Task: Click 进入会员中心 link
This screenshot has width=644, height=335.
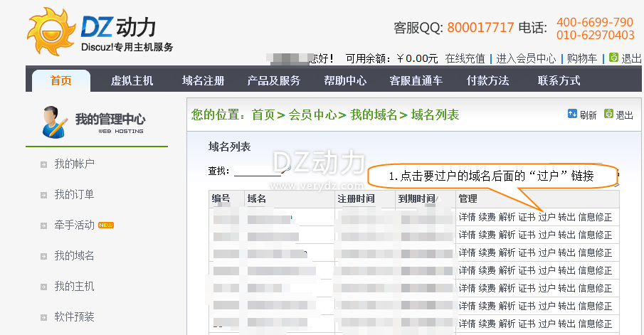Action: [x=526, y=58]
